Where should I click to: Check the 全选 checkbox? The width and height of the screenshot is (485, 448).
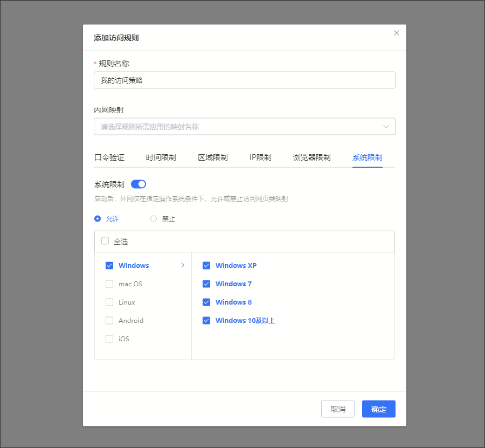point(105,242)
